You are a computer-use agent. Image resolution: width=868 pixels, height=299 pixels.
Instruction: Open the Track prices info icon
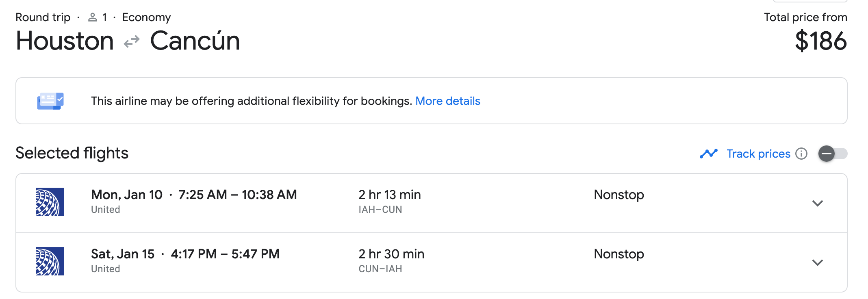[801, 154]
